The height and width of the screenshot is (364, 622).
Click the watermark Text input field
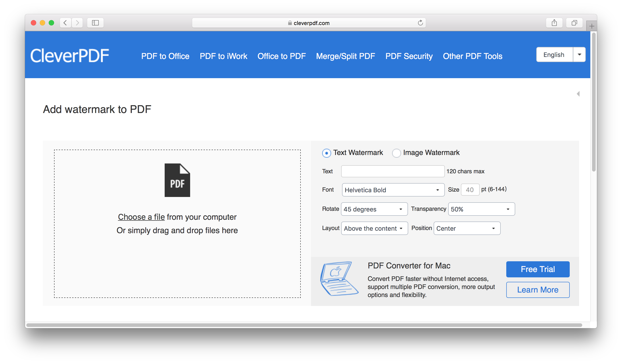[x=393, y=171]
